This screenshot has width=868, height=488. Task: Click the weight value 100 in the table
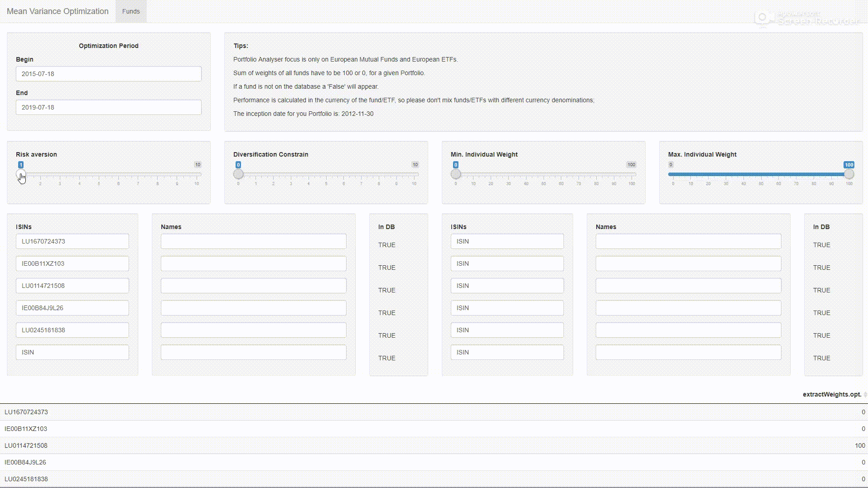(x=860, y=445)
